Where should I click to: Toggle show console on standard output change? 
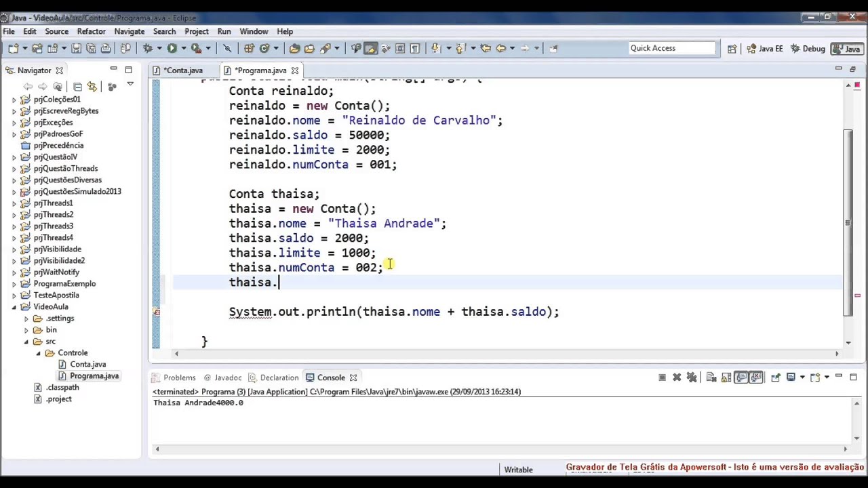(x=741, y=378)
